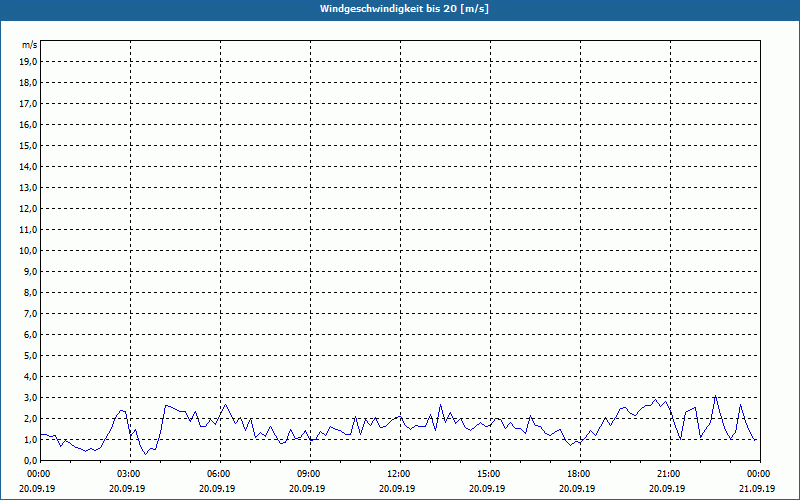Select the 03:00 time axis label
Viewport: 800px width, 500px height.
[x=129, y=474]
